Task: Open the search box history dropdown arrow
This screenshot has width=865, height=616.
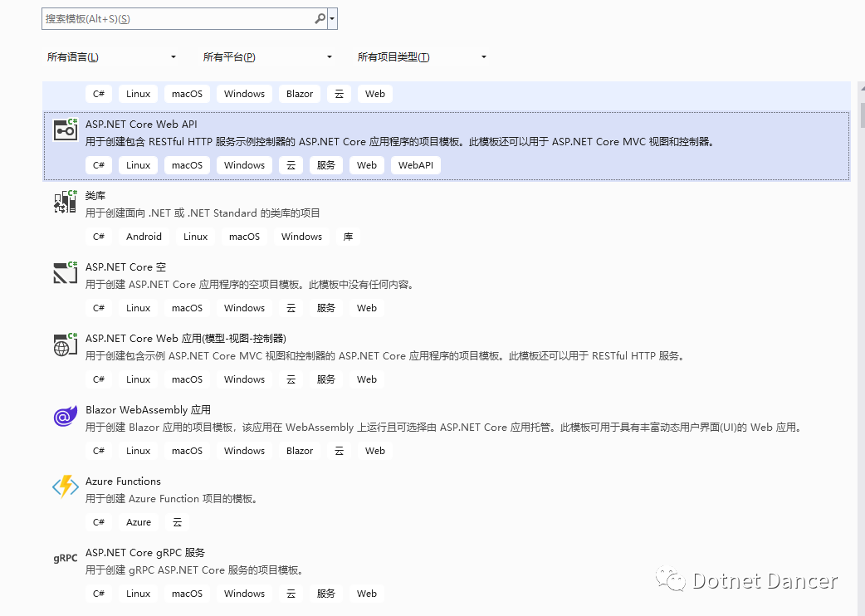Action: (332, 19)
